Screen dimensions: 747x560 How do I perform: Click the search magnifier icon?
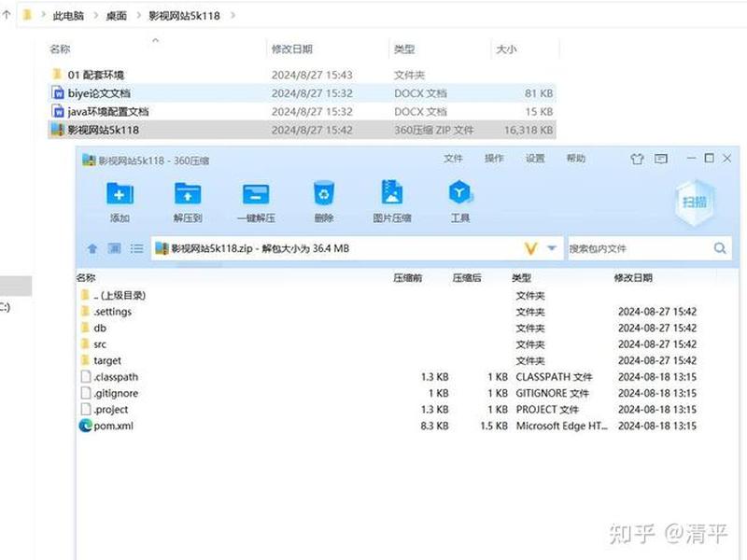[720, 248]
